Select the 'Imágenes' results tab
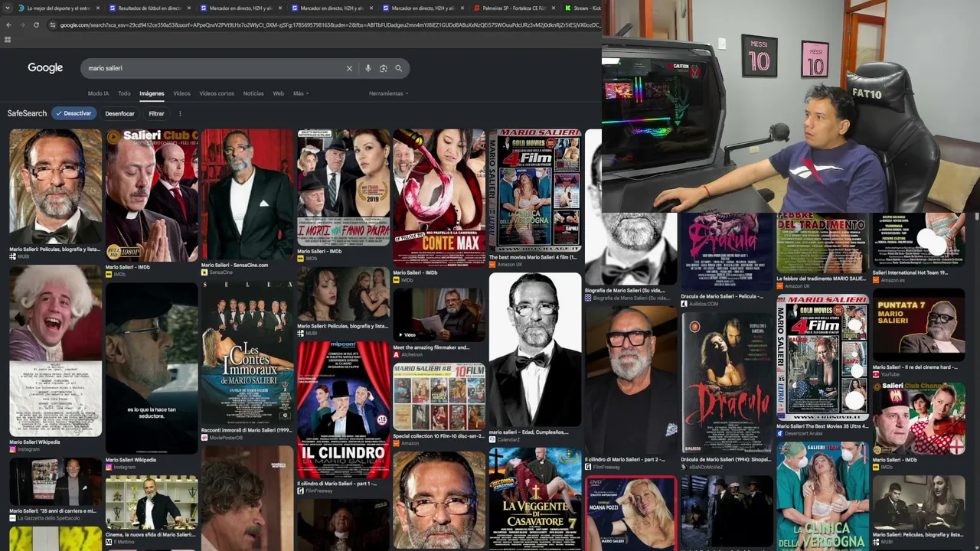Image resolution: width=980 pixels, height=551 pixels. point(152,93)
